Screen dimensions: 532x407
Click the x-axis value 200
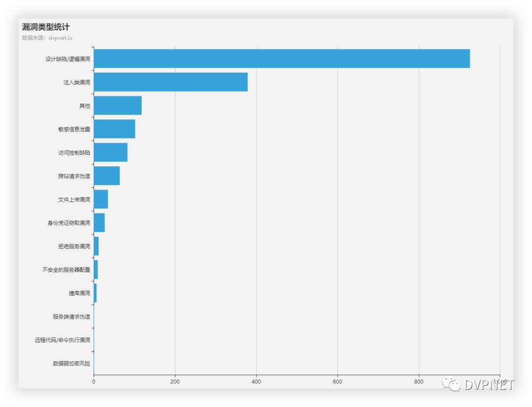point(175,382)
